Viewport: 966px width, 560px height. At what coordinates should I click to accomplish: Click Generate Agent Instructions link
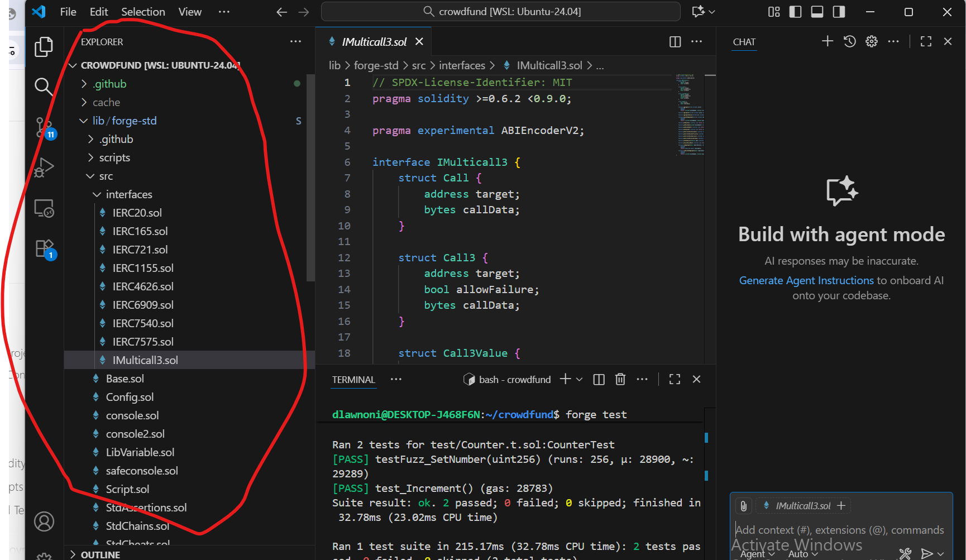[x=806, y=280]
